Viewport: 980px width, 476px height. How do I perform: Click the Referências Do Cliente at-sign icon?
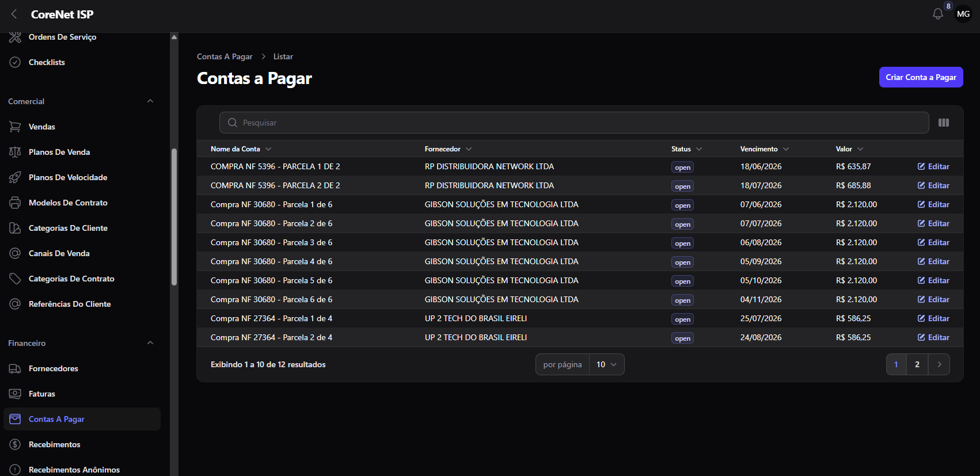(15, 304)
